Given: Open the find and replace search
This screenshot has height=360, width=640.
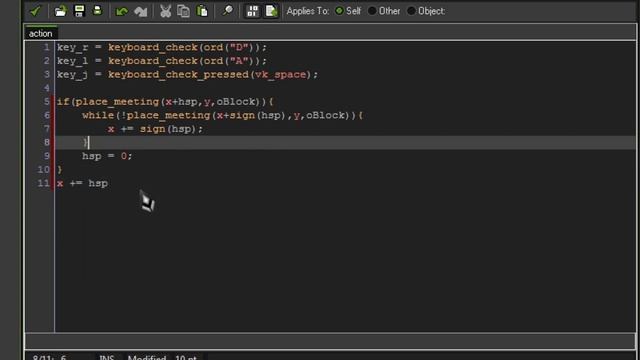Looking at the screenshot, I should [x=227, y=11].
